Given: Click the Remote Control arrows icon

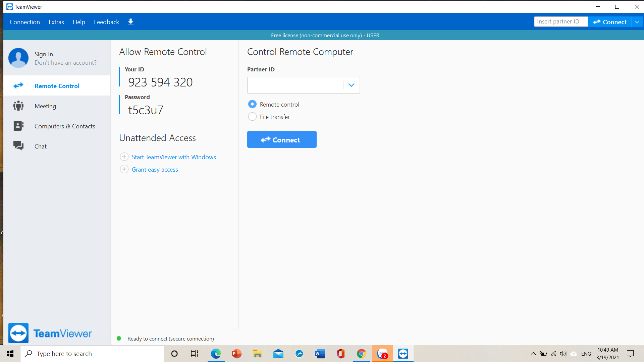Looking at the screenshot, I should pyautogui.click(x=18, y=85).
